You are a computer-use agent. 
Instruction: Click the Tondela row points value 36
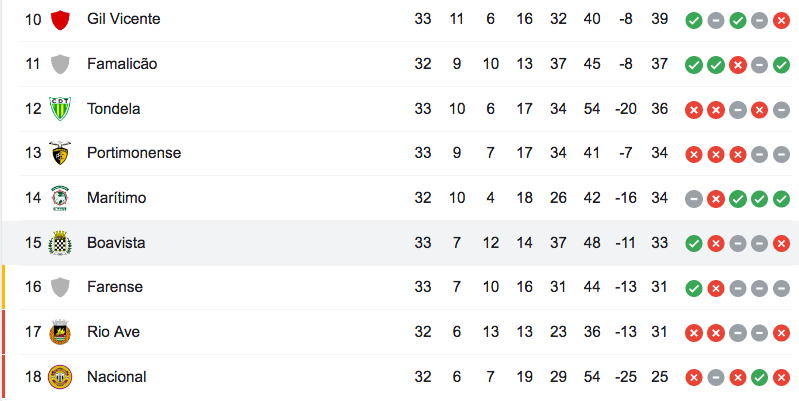(659, 109)
